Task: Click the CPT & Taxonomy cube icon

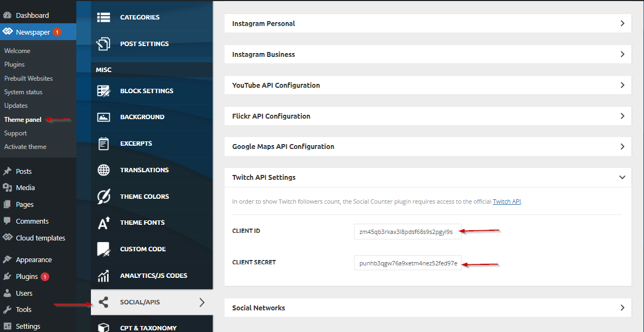Action: click(103, 328)
